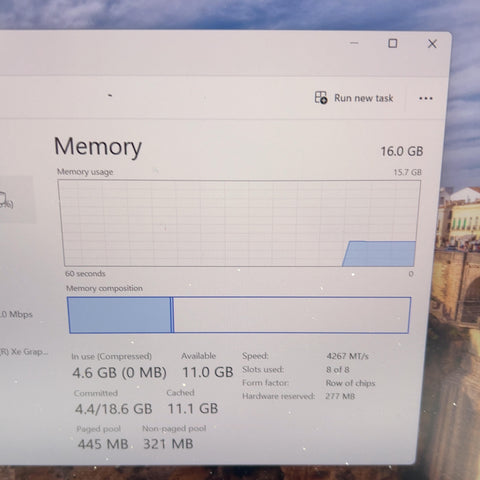480x480 pixels.
Task: Click the Cached 11.1 GB value
Action: click(x=193, y=408)
